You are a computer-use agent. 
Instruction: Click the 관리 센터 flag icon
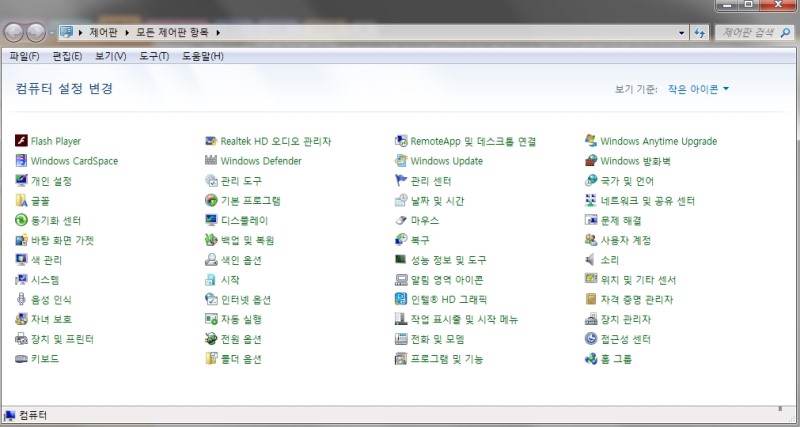click(402, 181)
